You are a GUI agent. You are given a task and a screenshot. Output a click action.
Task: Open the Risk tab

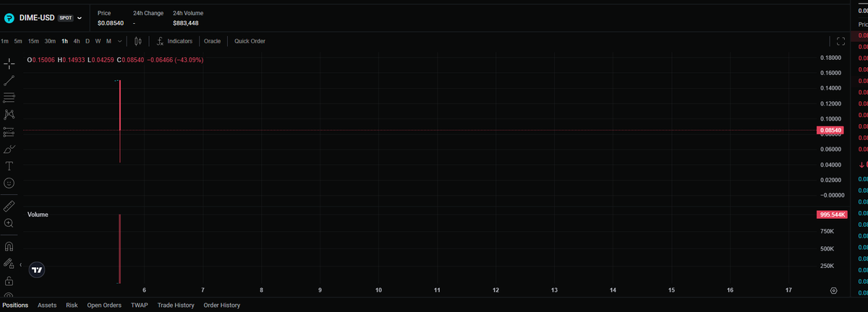pyautogui.click(x=72, y=305)
